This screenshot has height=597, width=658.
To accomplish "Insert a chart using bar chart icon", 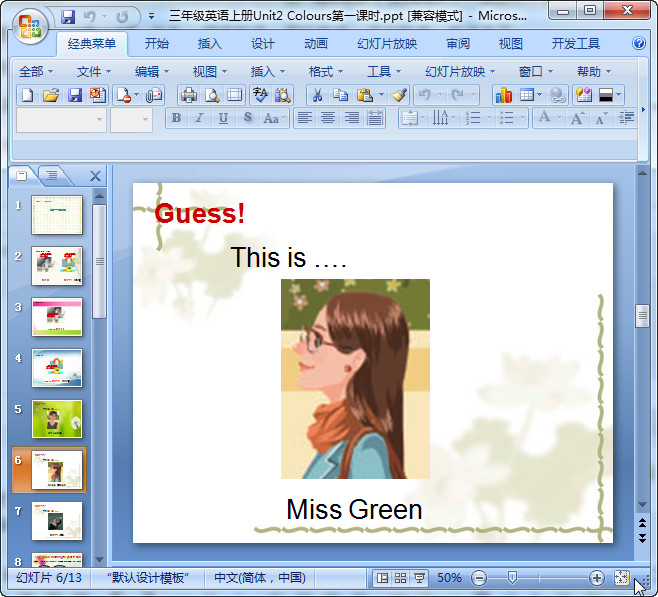I will [503, 96].
